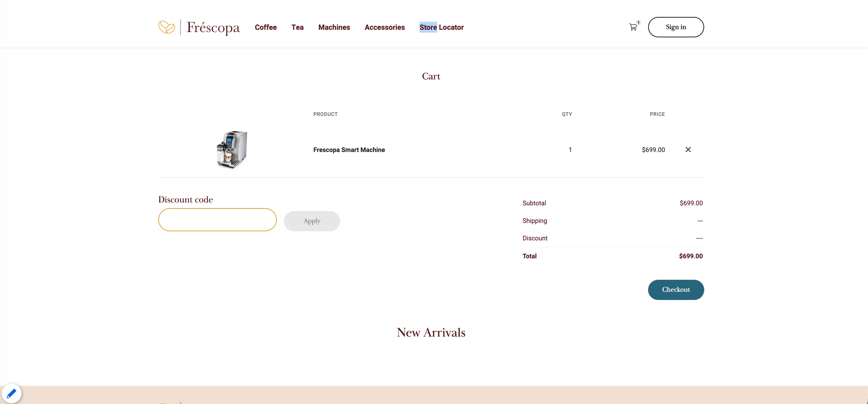Click the Fréscopa logo
868x404 pixels.
pos(199,27)
